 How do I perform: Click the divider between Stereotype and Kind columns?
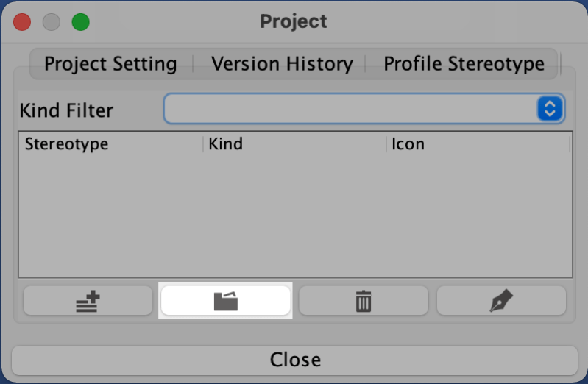[203, 144]
